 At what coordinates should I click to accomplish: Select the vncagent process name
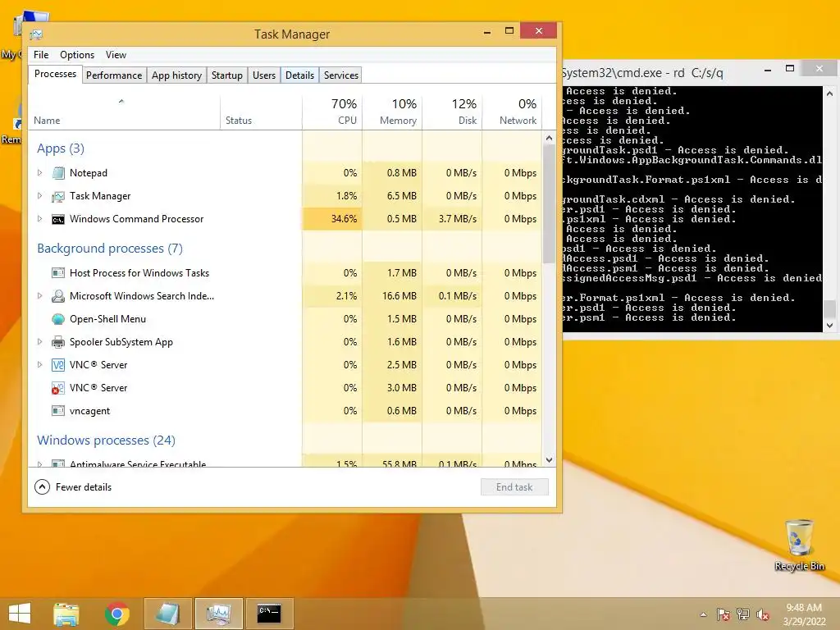click(89, 411)
